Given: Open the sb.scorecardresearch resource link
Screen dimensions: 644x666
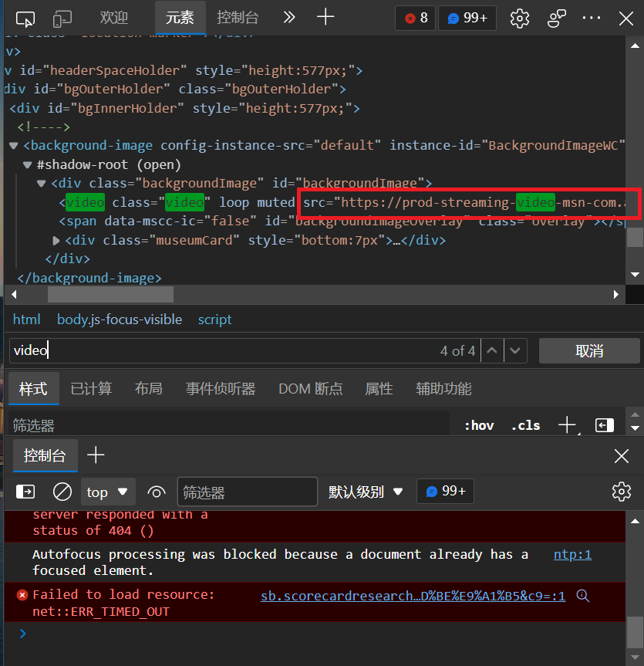Looking at the screenshot, I should (x=413, y=596).
